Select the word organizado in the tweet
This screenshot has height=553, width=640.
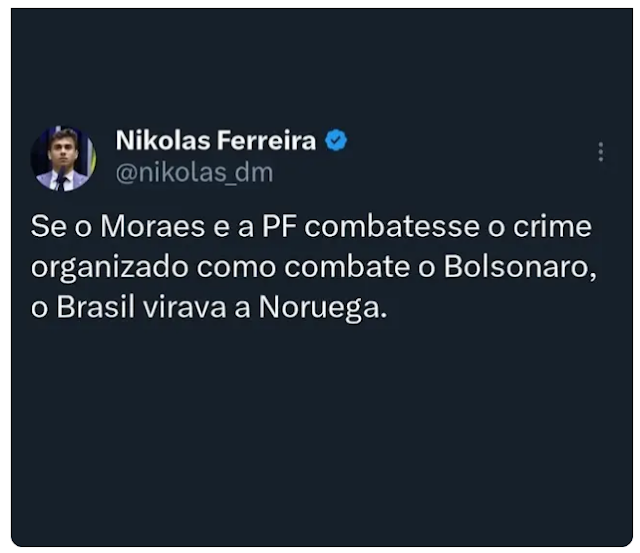tap(110, 269)
